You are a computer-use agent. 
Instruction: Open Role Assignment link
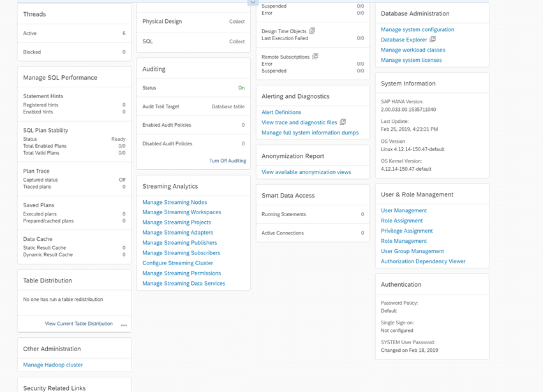(402, 221)
